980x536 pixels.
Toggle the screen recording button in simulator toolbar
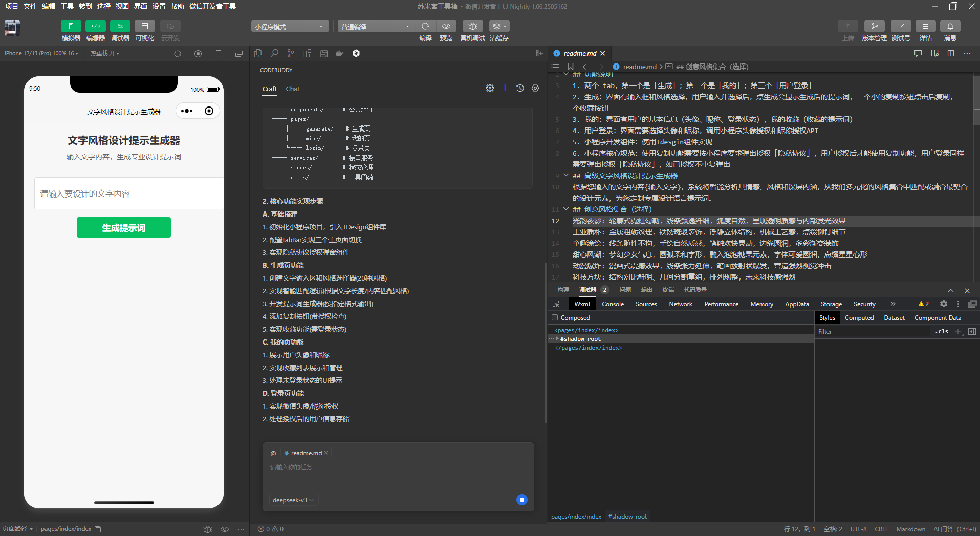pyautogui.click(x=198, y=53)
